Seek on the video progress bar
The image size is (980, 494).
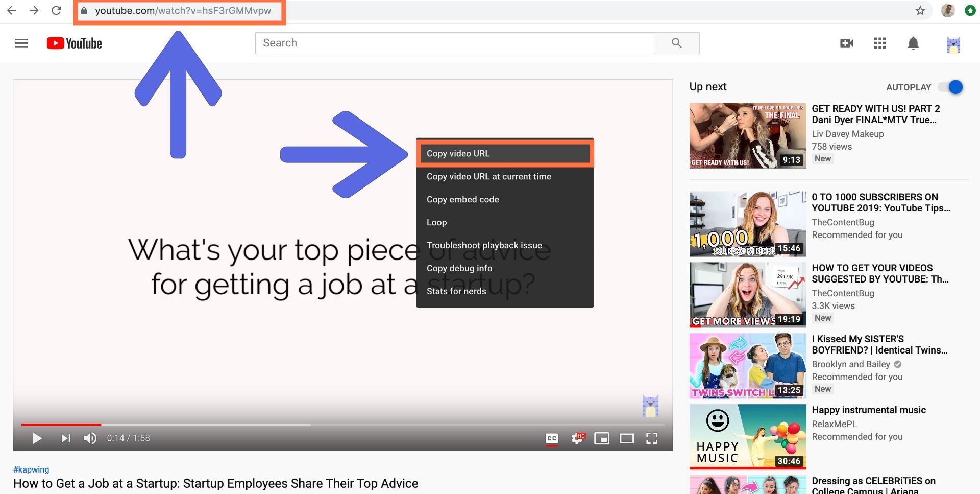(342, 425)
